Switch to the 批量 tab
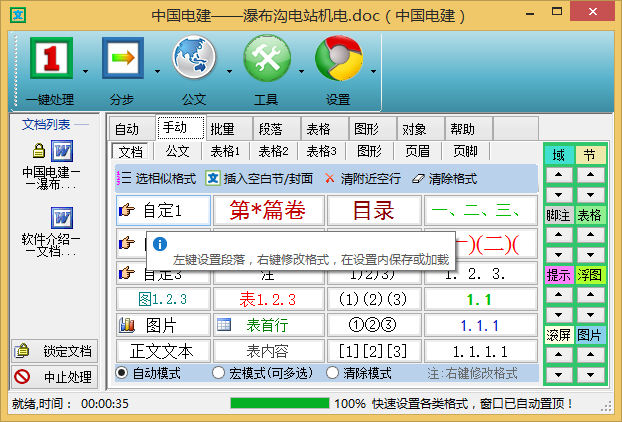The width and height of the screenshot is (622, 422). click(x=228, y=129)
